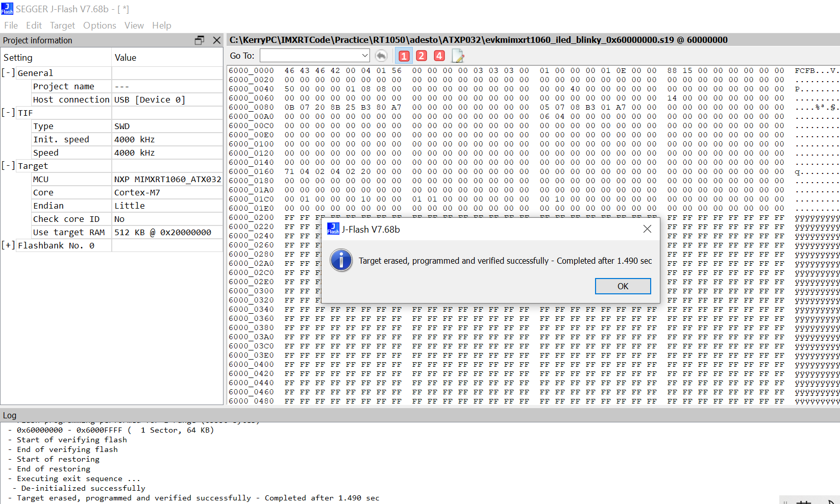Open the Target menu
Image resolution: width=840 pixels, height=504 pixels.
tap(62, 26)
